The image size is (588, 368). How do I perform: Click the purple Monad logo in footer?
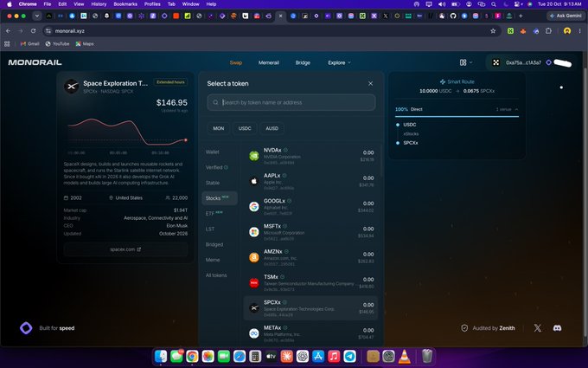[26, 328]
